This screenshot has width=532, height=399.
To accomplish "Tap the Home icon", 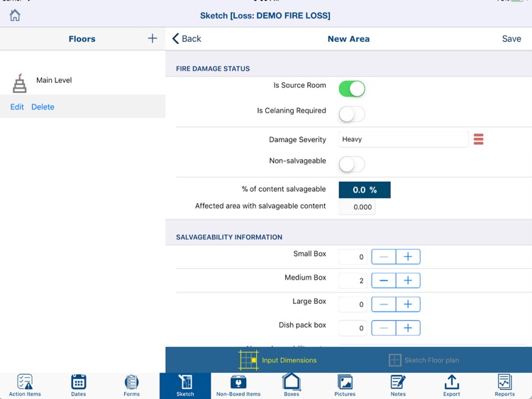I will coord(15,16).
